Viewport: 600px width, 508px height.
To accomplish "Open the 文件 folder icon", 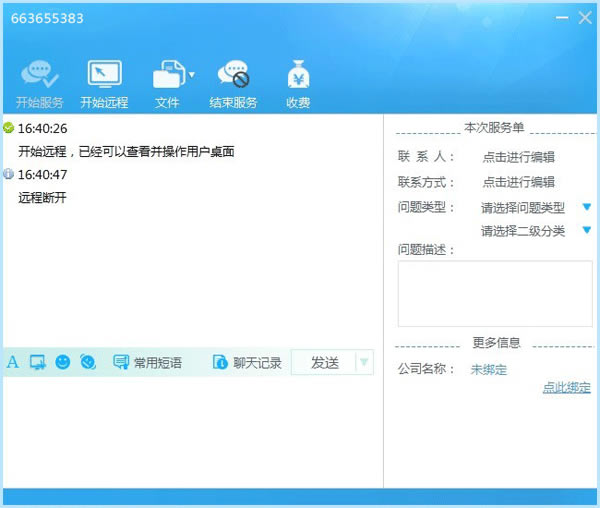I will coord(167,75).
